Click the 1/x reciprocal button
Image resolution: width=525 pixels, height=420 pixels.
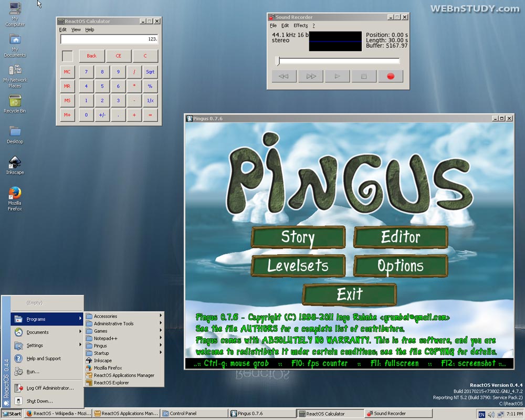(x=150, y=100)
